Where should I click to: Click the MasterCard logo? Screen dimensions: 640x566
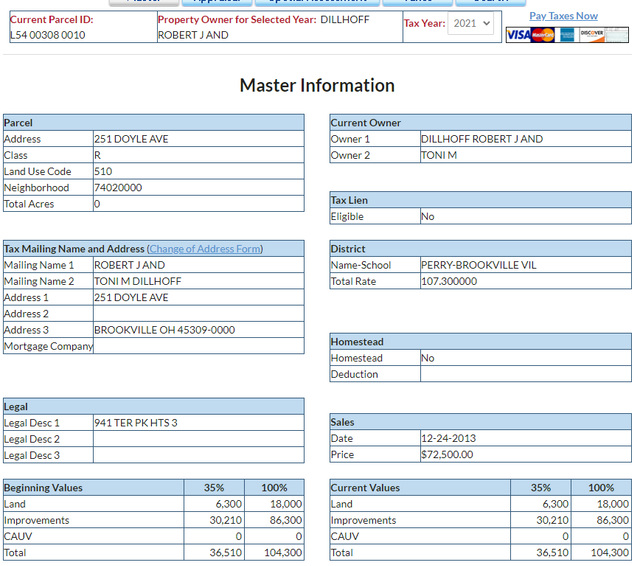pos(543,35)
